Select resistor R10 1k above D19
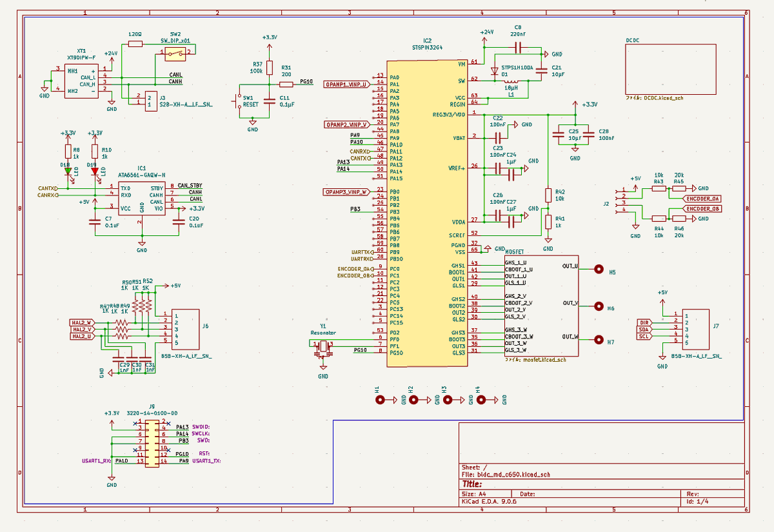The image size is (774, 532). click(x=95, y=152)
